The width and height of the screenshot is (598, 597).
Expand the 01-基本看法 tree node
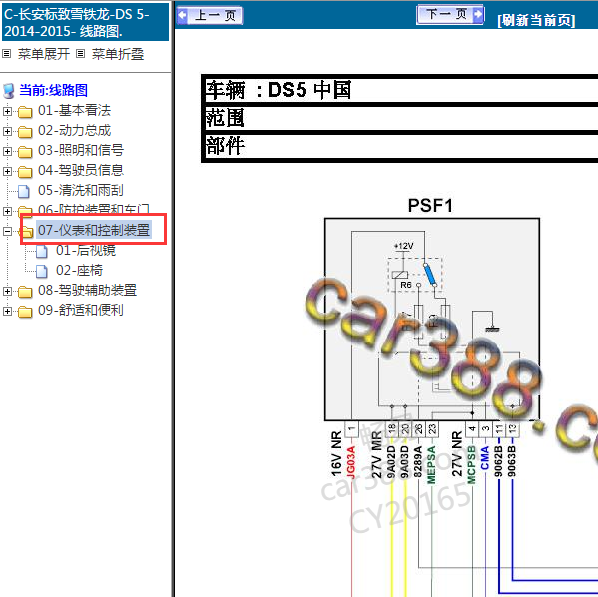point(7,111)
